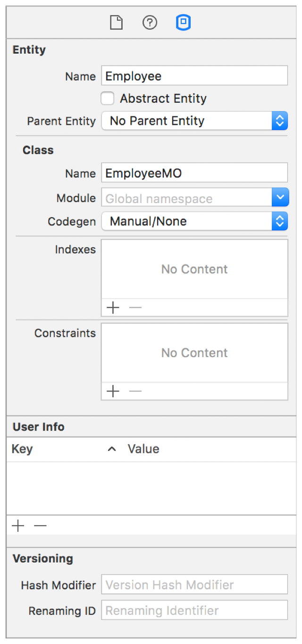Expand the Module combo box arrow
The image size is (302, 644).
(280, 197)
